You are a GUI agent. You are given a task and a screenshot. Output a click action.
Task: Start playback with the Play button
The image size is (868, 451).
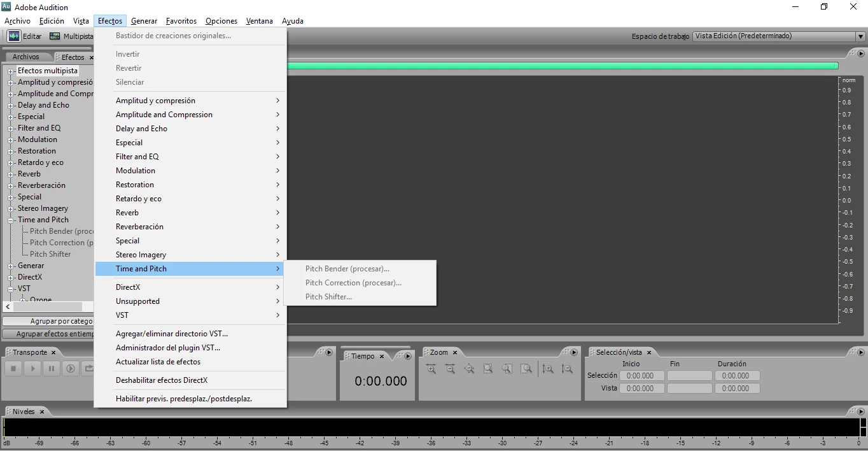tap(32, 368)
